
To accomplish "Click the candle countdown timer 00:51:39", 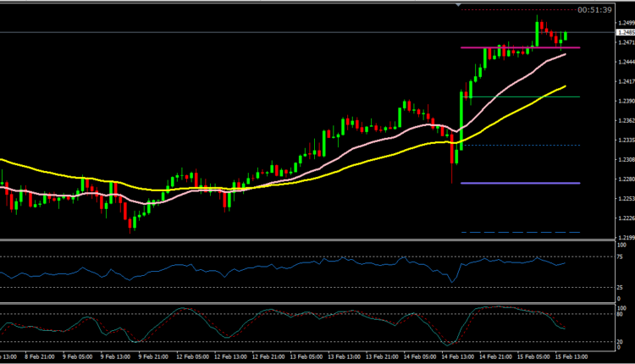I will pos(594,10).
